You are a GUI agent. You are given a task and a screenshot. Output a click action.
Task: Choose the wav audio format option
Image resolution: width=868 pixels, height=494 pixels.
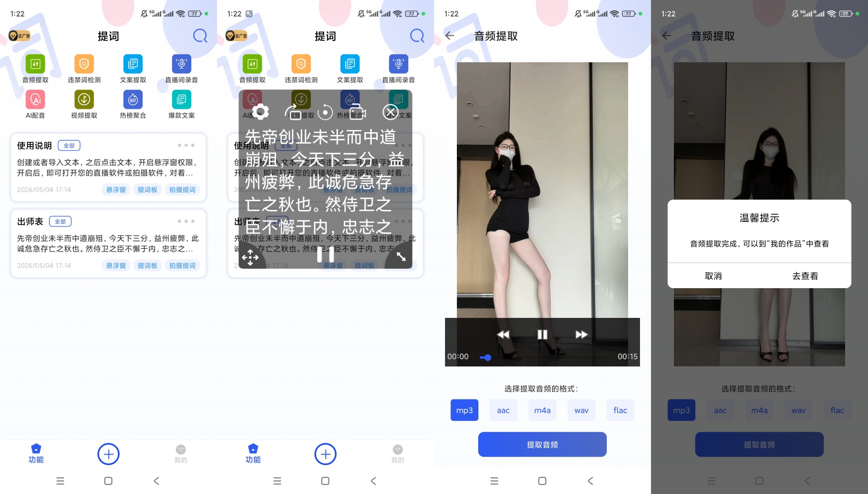point(581,410)
